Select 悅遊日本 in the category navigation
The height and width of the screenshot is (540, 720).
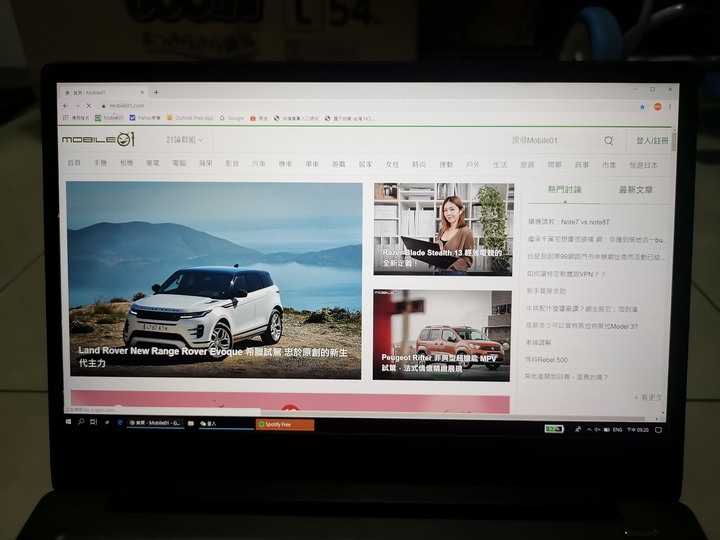click(x=643, y=165)
